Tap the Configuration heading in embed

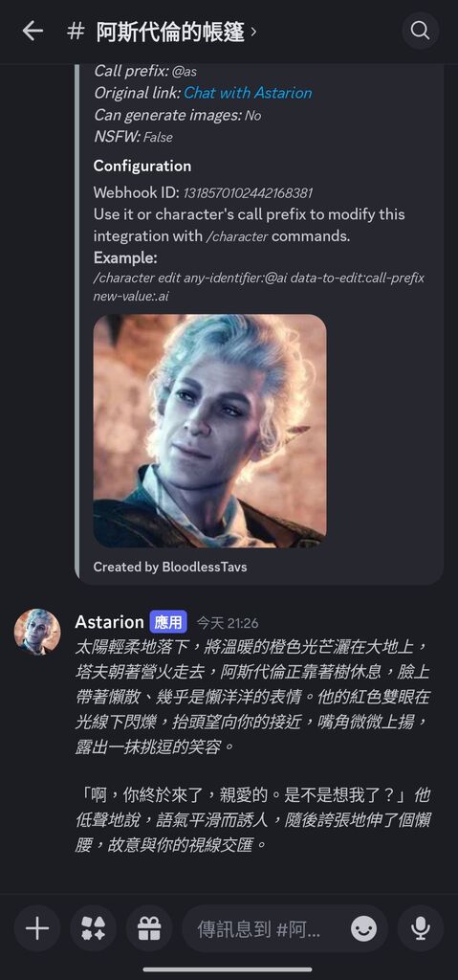point(142,166)
